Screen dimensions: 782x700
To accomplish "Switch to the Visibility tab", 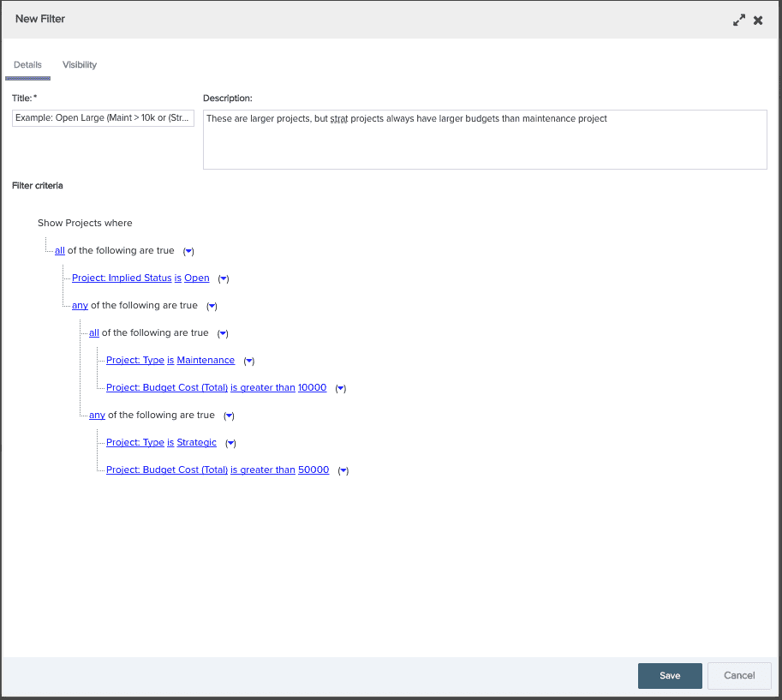I will pos(80,65).
